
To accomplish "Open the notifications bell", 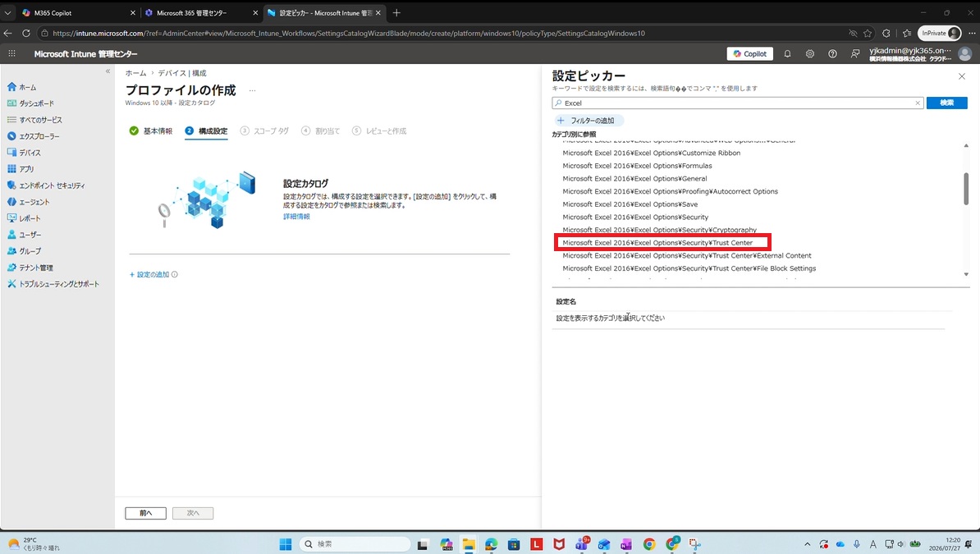I will (x=787, y=54).
